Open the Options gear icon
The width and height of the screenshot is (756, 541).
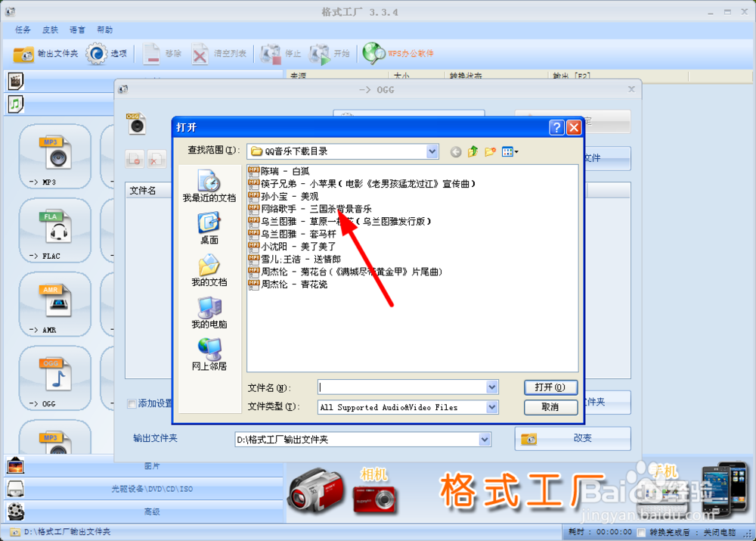click(x=97, y=54)
